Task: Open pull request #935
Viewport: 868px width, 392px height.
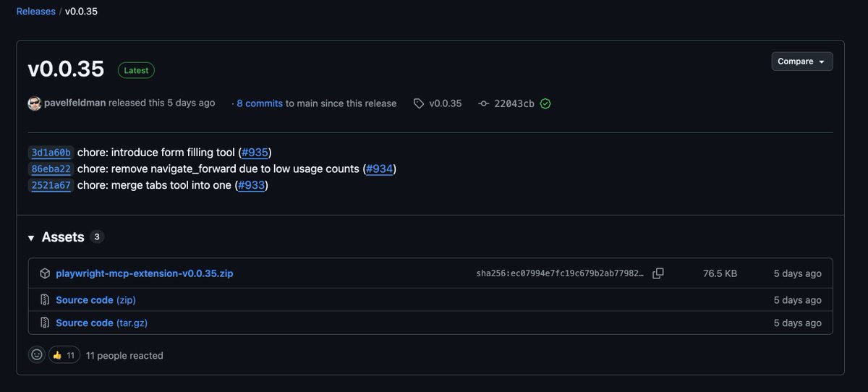Action: [255, 152]
